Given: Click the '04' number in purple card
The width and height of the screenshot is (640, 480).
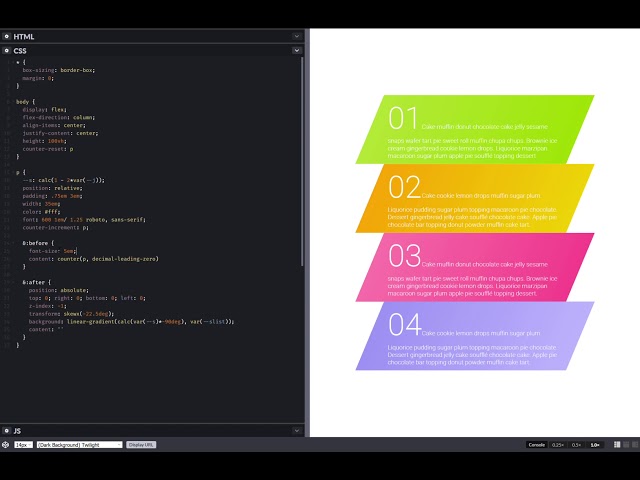Looking at the screenshot, I should pyautogui.click(x=404, y=324).
